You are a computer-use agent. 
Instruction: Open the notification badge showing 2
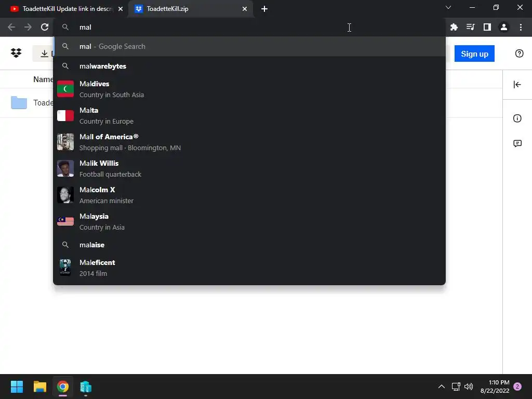[x=517, y=387]
